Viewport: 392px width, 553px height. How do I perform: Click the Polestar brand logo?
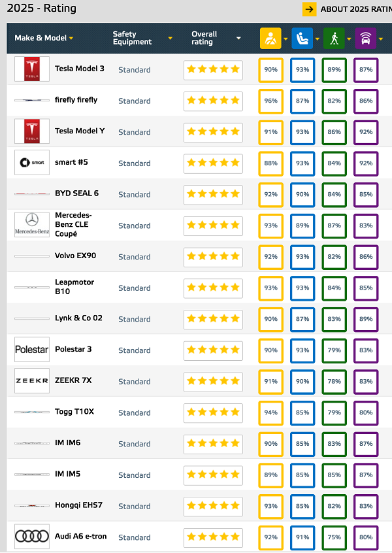point(32,349)
